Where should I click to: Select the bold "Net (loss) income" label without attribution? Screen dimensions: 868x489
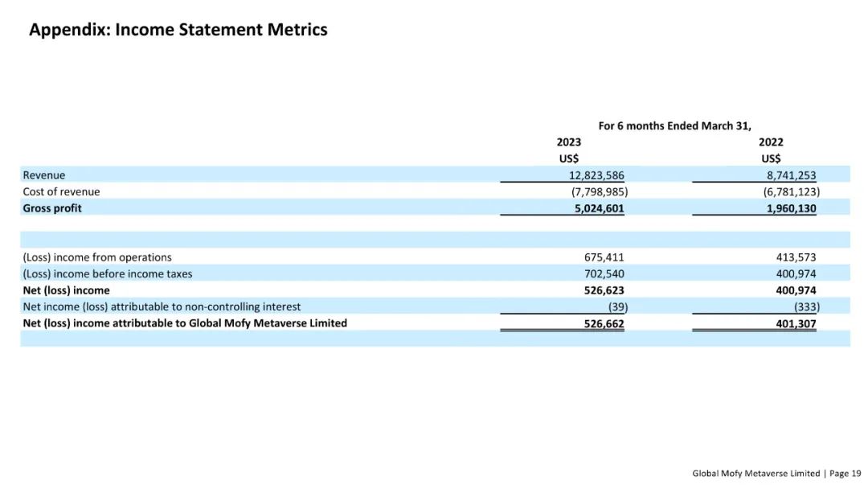coord(66,290)
